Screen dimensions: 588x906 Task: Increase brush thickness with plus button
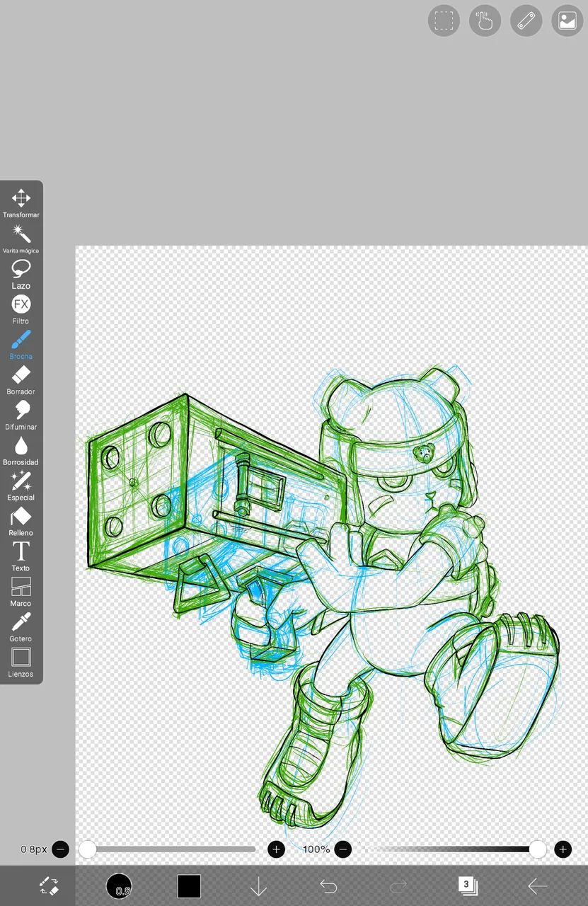(x=276, y=849)
